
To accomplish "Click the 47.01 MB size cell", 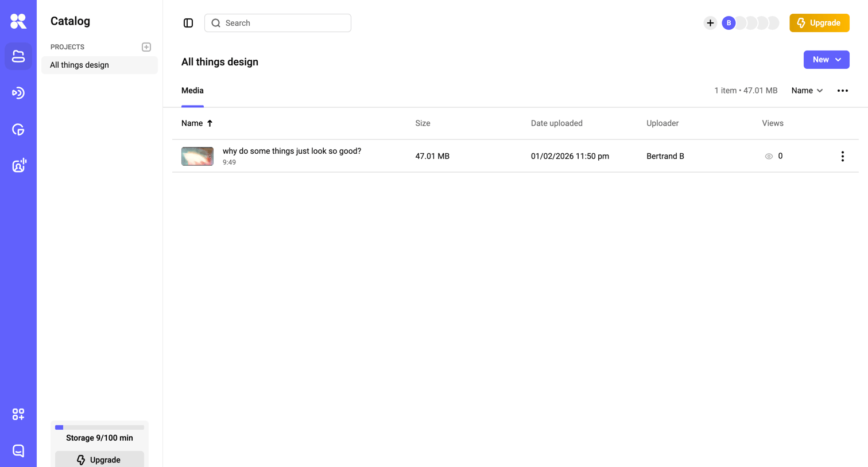I will pyautogui.click(x=432, y=156).
